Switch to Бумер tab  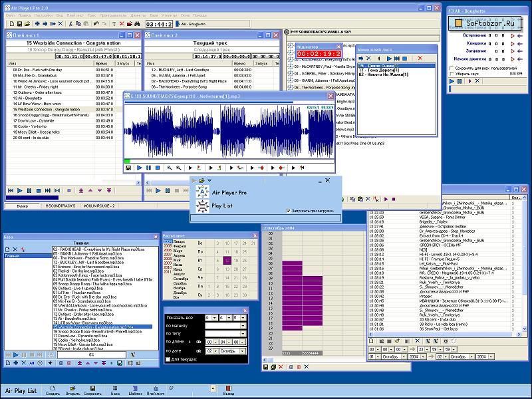tap(23, 206)
